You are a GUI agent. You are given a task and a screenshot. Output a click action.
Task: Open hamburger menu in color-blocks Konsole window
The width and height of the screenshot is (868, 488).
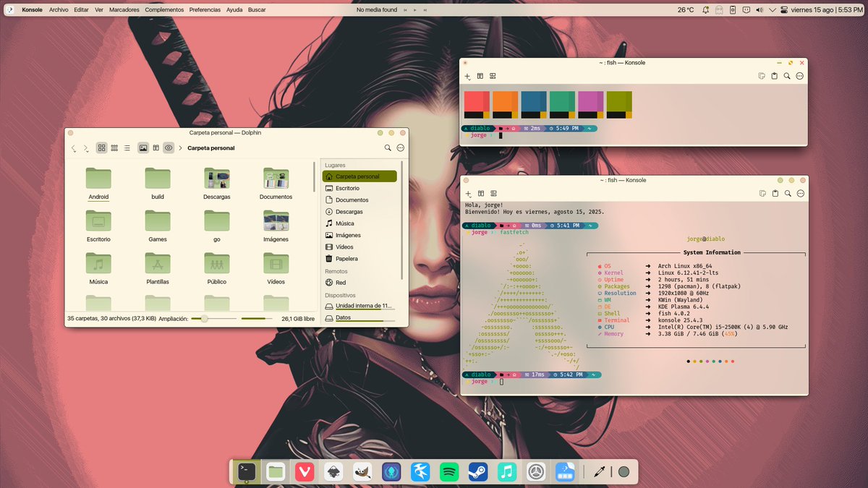[800, 76]
